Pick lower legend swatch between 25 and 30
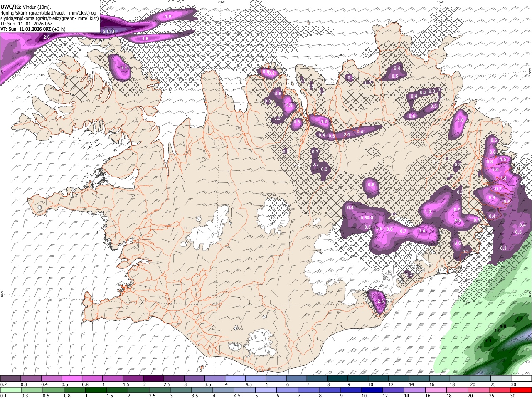 coord(499,390)
